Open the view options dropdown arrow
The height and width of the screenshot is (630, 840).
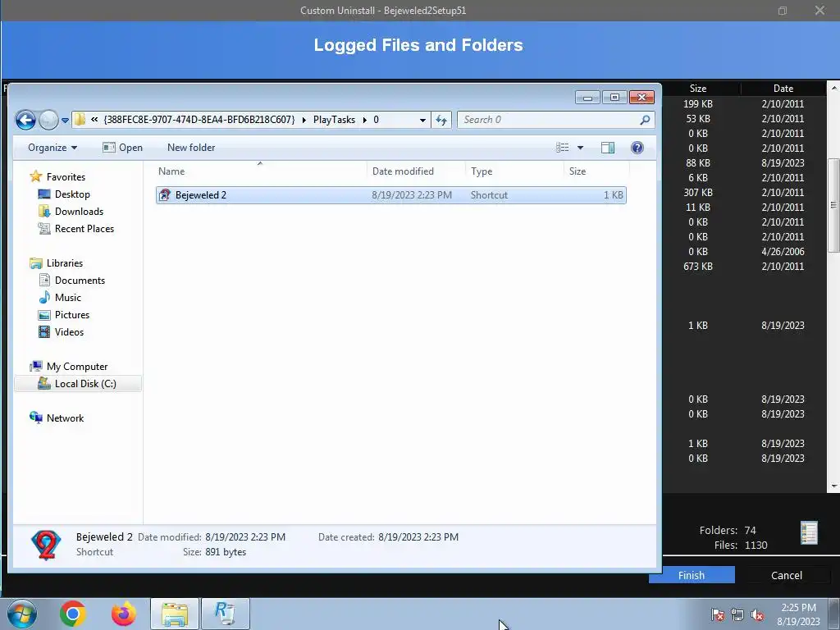coord(580,148)
